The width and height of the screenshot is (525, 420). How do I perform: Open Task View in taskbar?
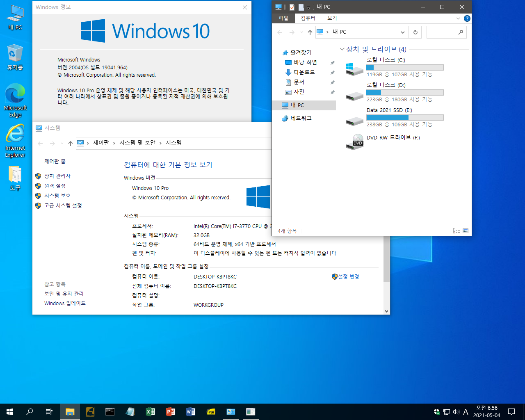(49, 412)
